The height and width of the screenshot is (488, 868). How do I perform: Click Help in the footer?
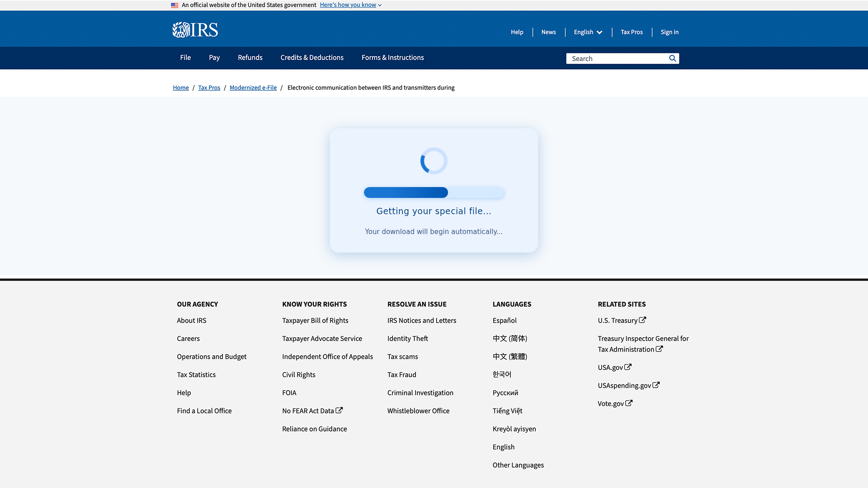click(184, 393)
